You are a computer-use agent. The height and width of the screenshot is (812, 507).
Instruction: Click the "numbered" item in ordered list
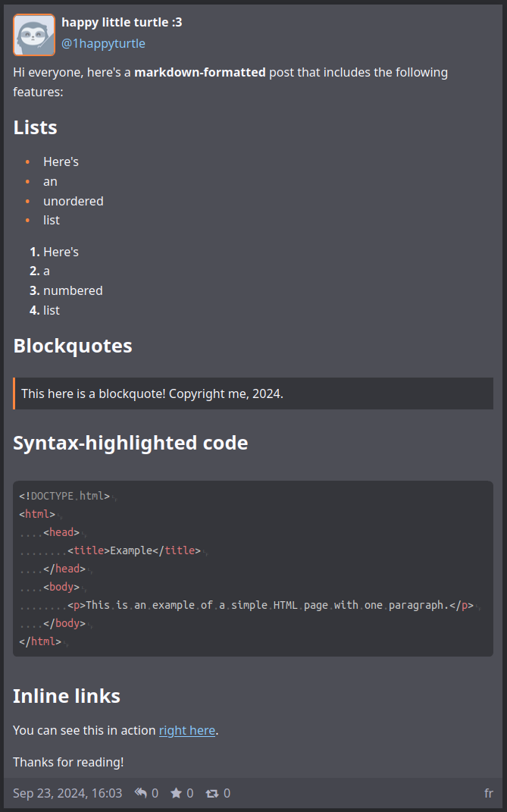pos(73,290)
